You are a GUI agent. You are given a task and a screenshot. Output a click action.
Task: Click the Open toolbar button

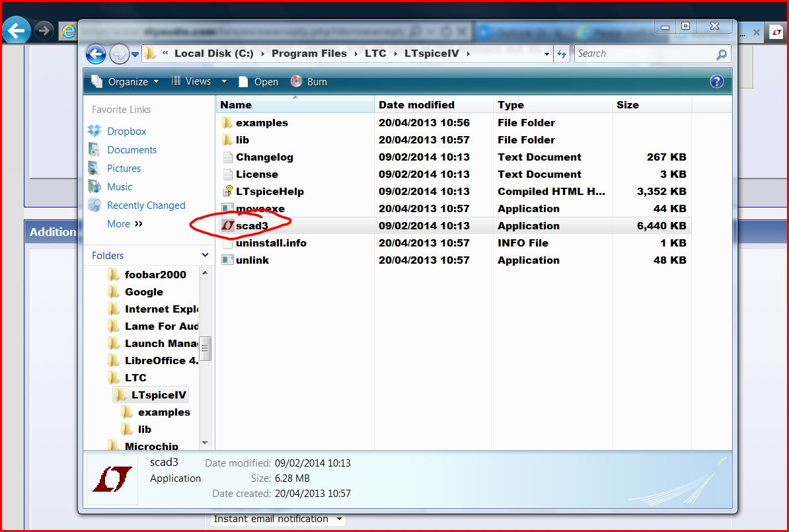[258, 81]
